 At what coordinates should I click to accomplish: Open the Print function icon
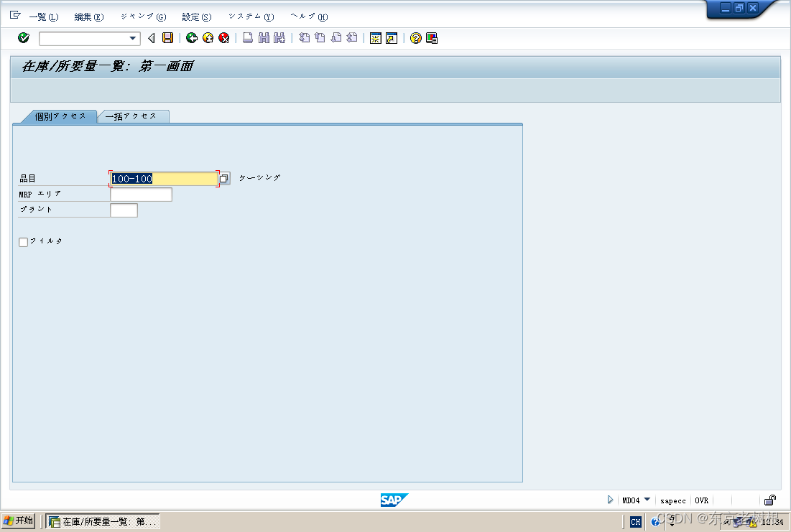pyautogui.click(x=248, y=38)
